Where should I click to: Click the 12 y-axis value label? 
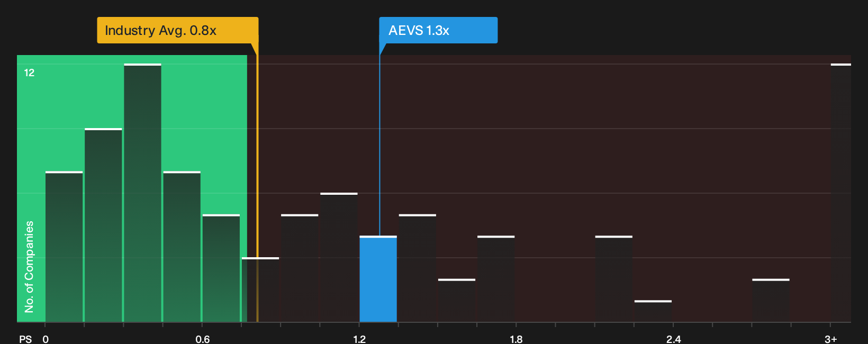click(29, 73)
